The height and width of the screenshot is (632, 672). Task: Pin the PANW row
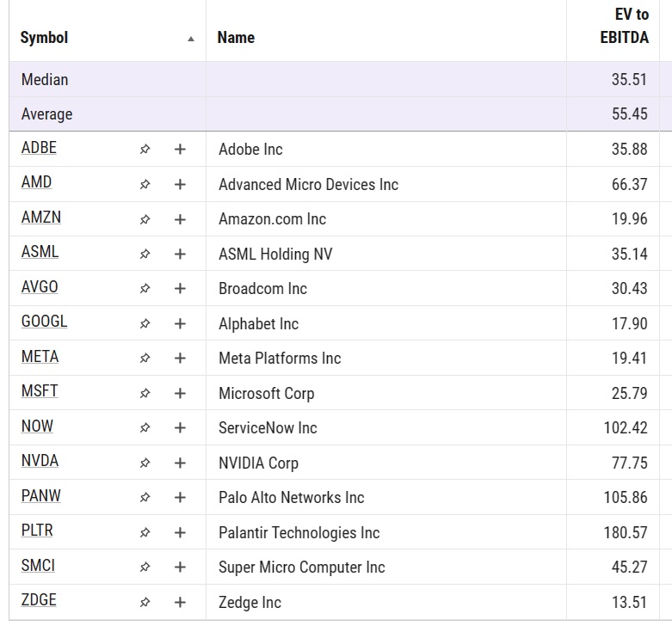(145, 498)
